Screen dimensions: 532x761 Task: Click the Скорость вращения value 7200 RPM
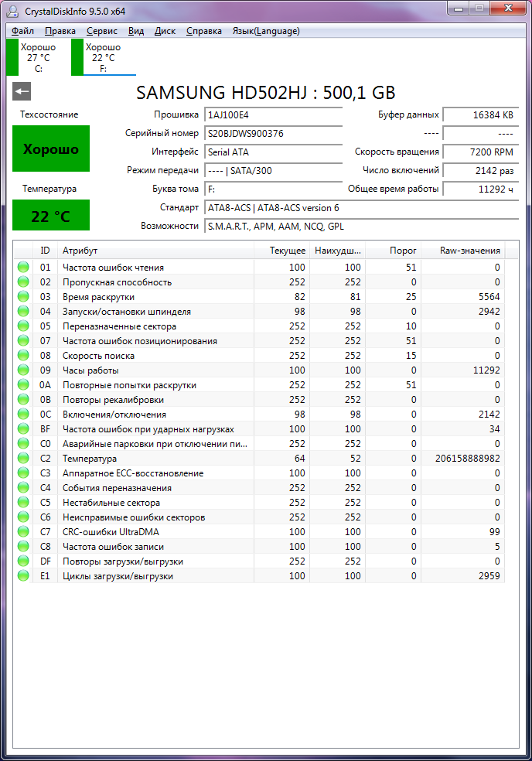481,152
